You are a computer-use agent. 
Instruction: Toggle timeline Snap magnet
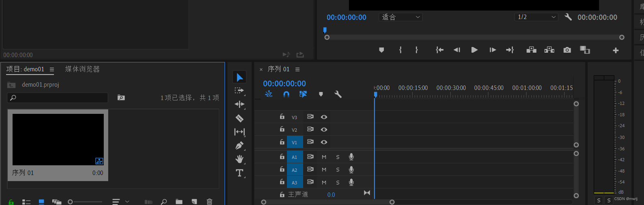[286, 94]
